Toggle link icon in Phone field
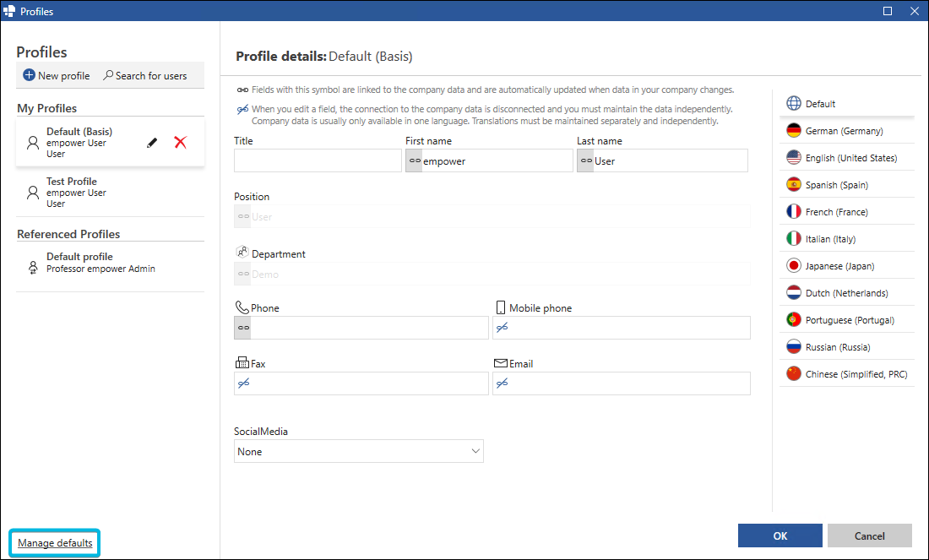The image size is (929, 560). tap(243, 328)
